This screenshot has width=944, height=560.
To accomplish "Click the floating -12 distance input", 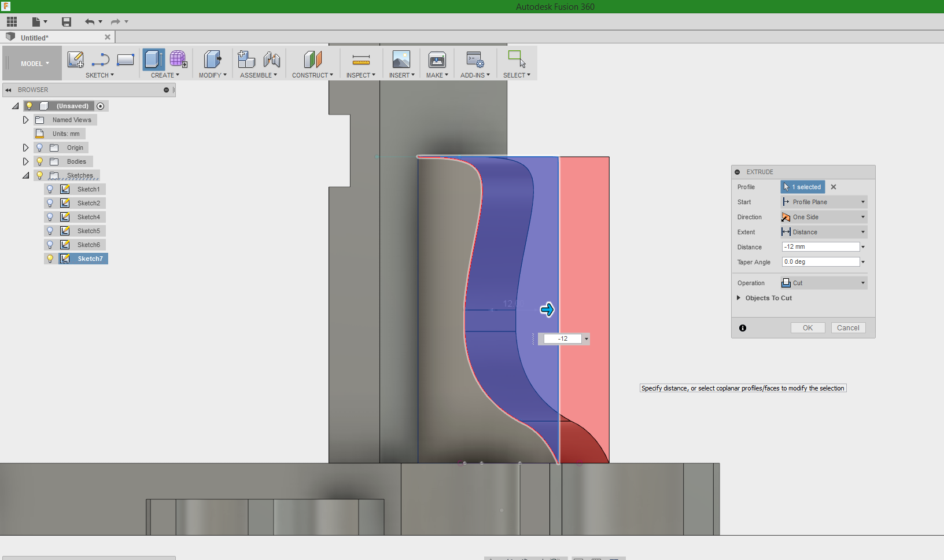I will pyautogui.click(x=562, y=339).
